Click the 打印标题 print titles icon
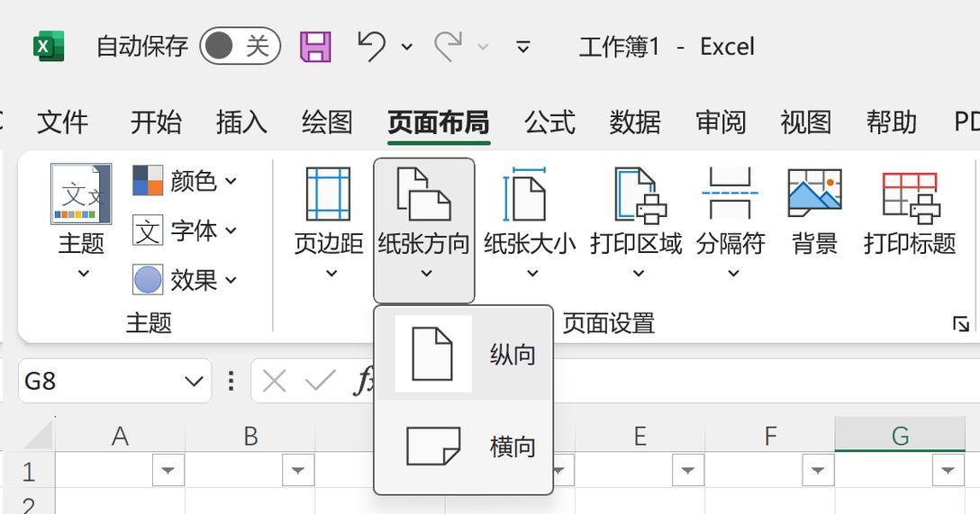This screenshot has width=980, height=514. click(x=911, y=197)
